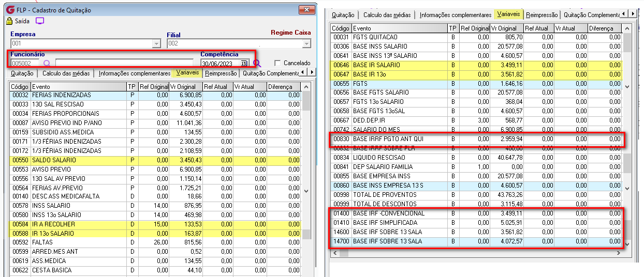The image size is (644, 277).
Task: Select the LIQUIDO RESCISAO row
Action: (476, 158)
